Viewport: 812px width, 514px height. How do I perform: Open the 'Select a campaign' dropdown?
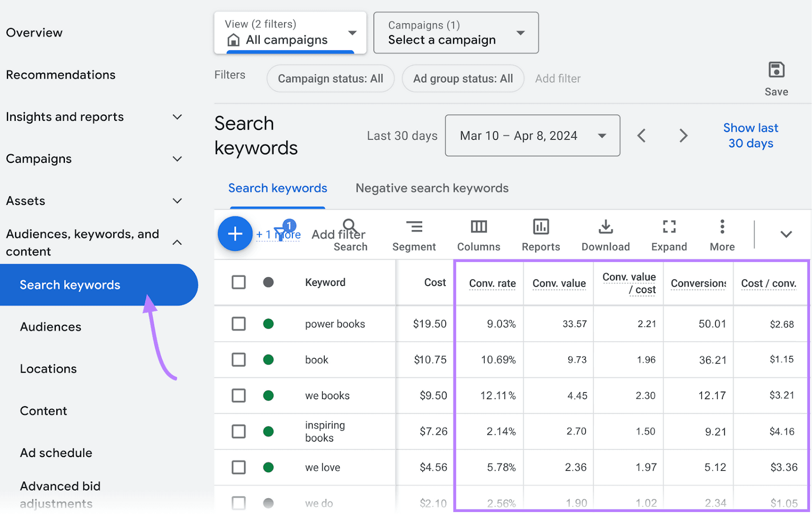coord(455,33)
